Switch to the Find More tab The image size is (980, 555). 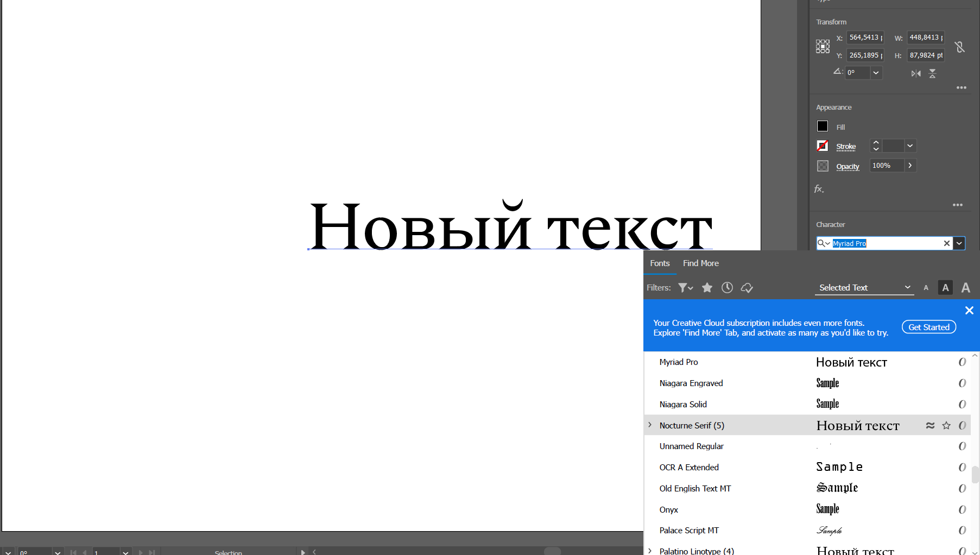point(700,263)
